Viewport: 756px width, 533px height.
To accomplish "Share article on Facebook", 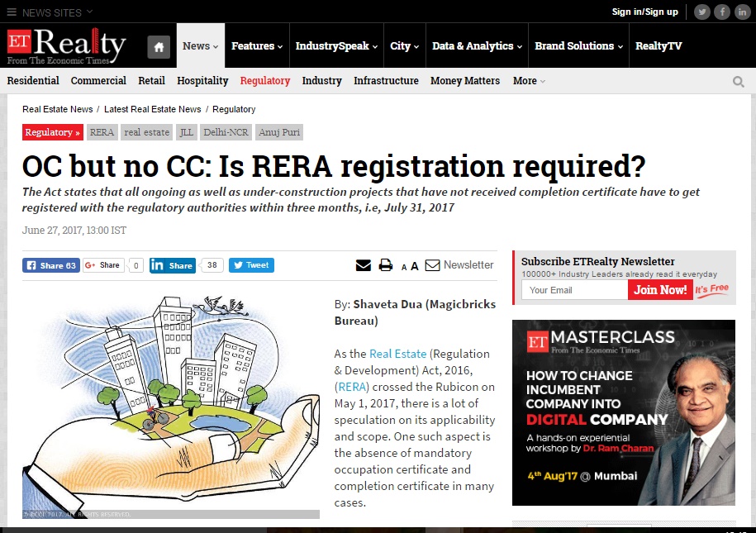I will coord(51,265).
